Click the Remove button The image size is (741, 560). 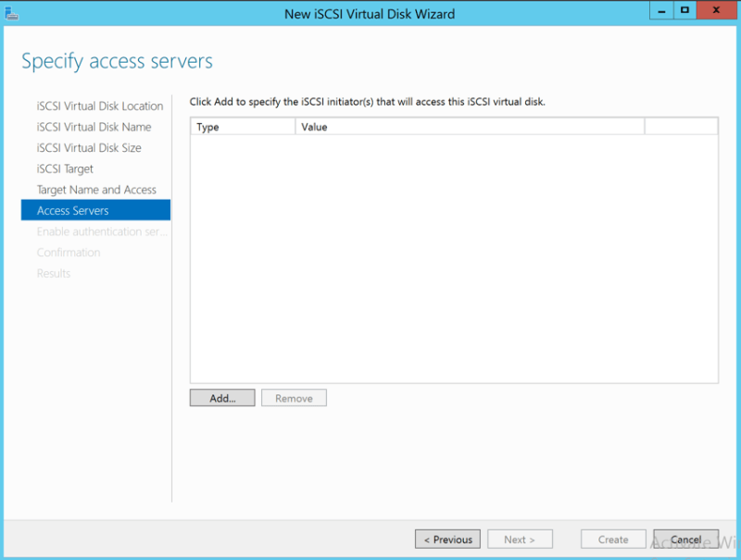click(x=294, y=398)
